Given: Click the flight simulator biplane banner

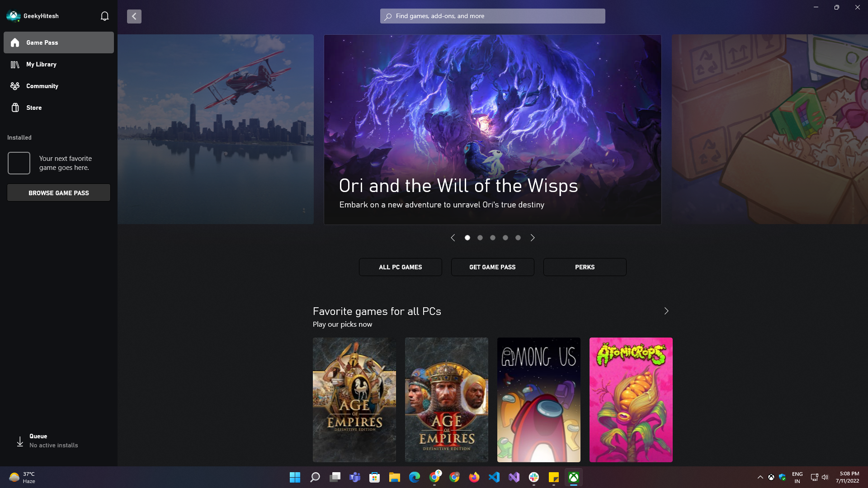Looking at the screenshot, I should coord(216,129).
